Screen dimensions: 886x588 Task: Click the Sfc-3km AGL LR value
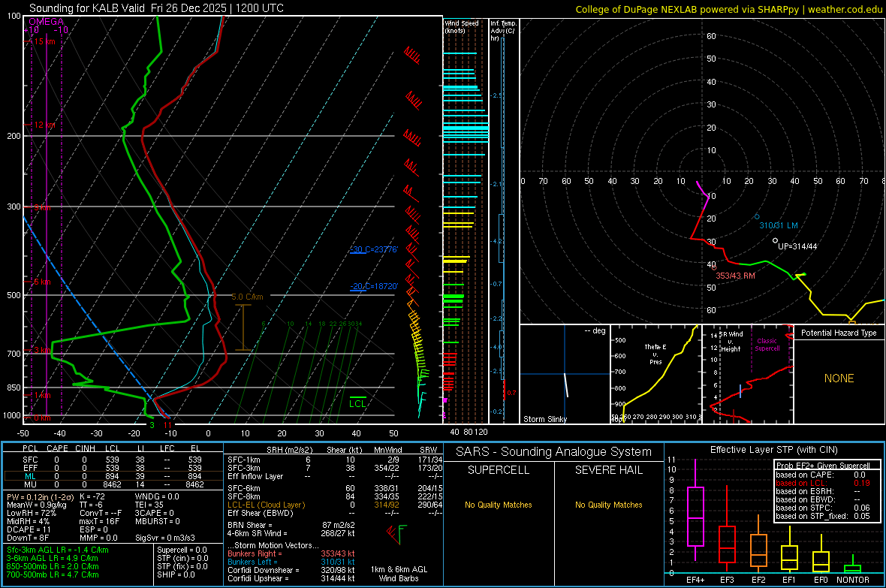click(x=58, y=550)
